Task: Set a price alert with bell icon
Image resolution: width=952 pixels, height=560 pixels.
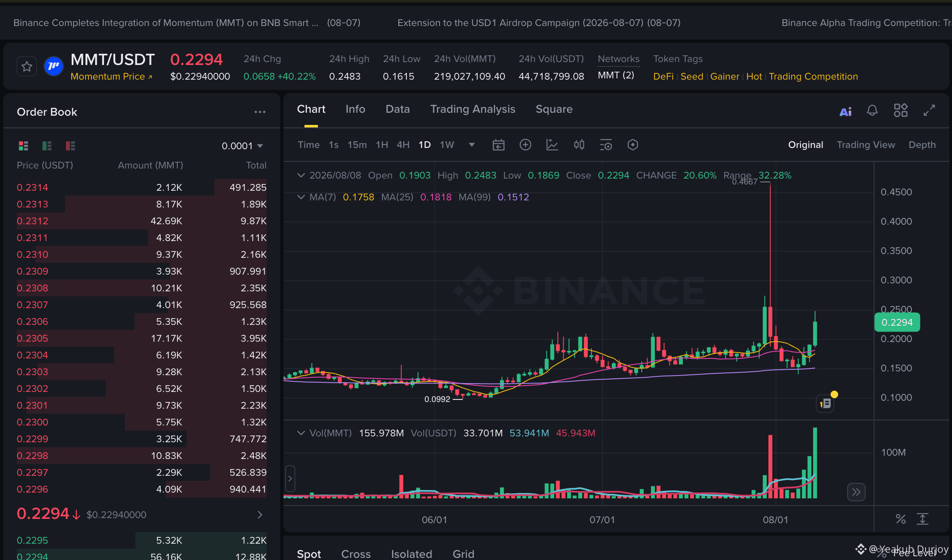Action: click(x=872, y=111)
